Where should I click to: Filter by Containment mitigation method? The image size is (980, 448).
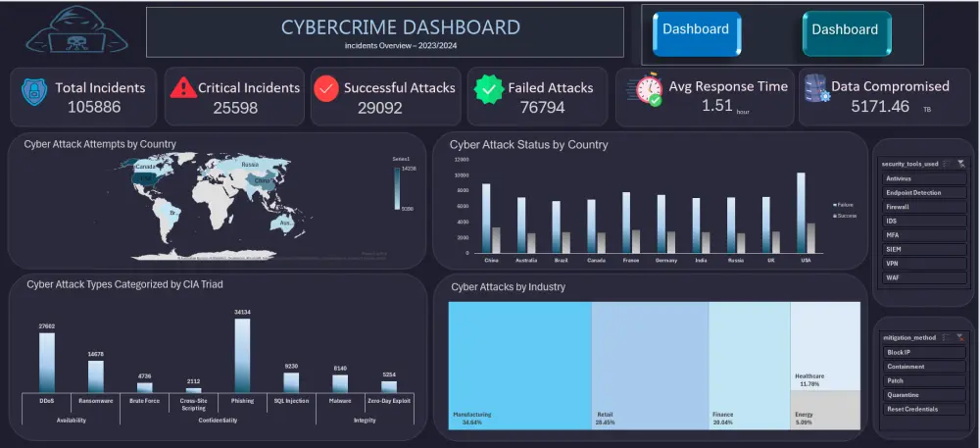(x=924, y=367)
